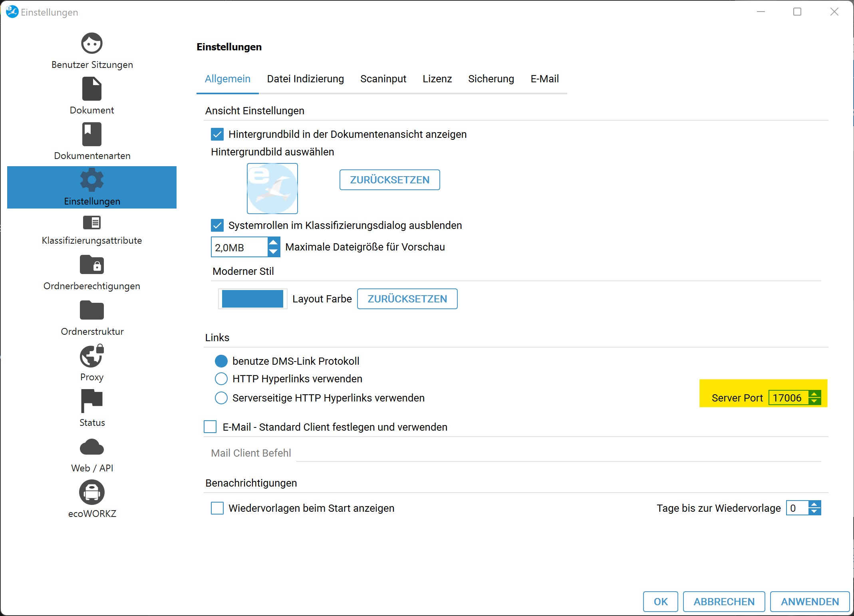Image resolution: width=854 pixels, height=616 pixels.
Task: Open Ordnerberechtigungen locked folder icon
Action: pyautogui.click(x=92, y=265)
